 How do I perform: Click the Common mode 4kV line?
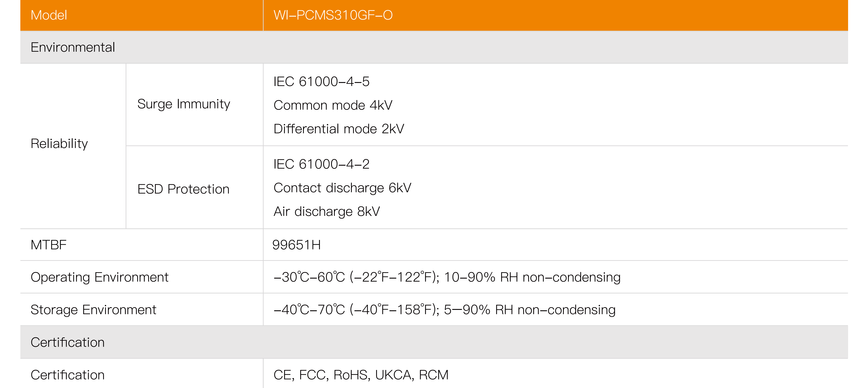[x=333, y=105]
